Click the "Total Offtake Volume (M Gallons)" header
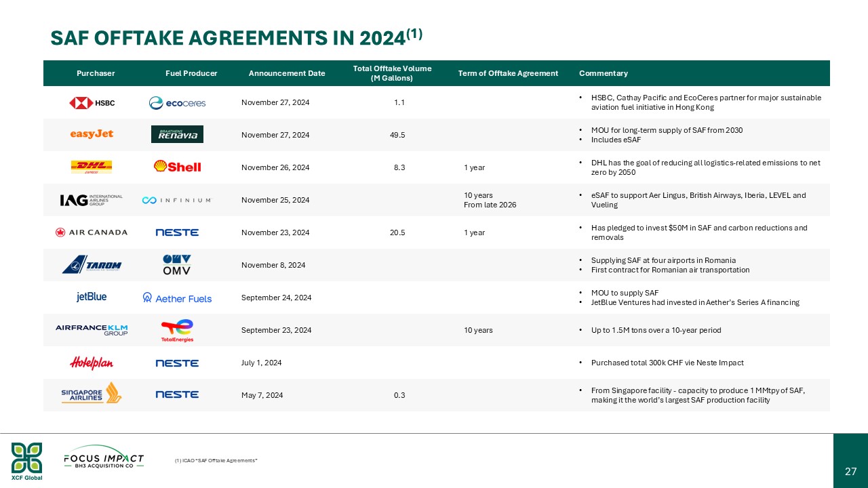 [x=392, y=73]
